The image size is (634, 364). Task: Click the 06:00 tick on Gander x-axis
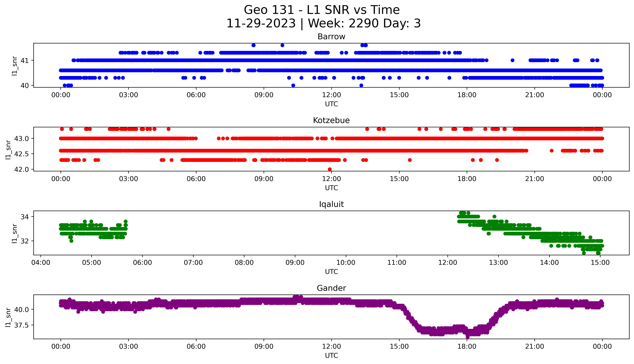pyautogui.click(x=196, y=346)
